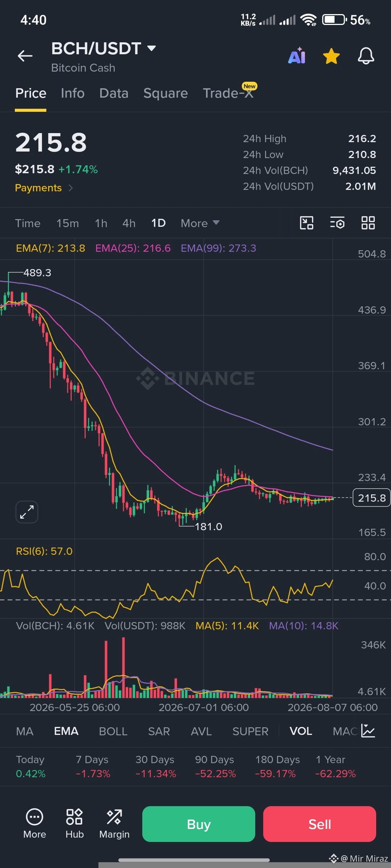
Task: Tap the back arrow
Action: [x=25, y=56]
